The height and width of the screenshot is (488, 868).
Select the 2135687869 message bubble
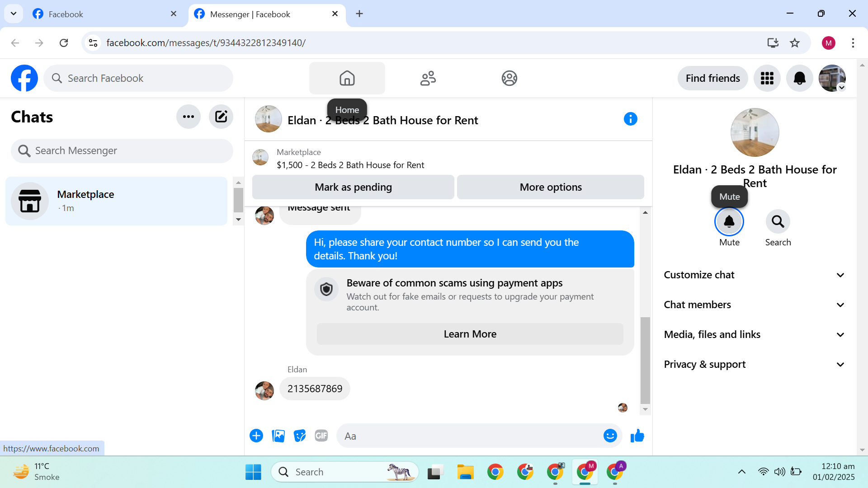315,389
